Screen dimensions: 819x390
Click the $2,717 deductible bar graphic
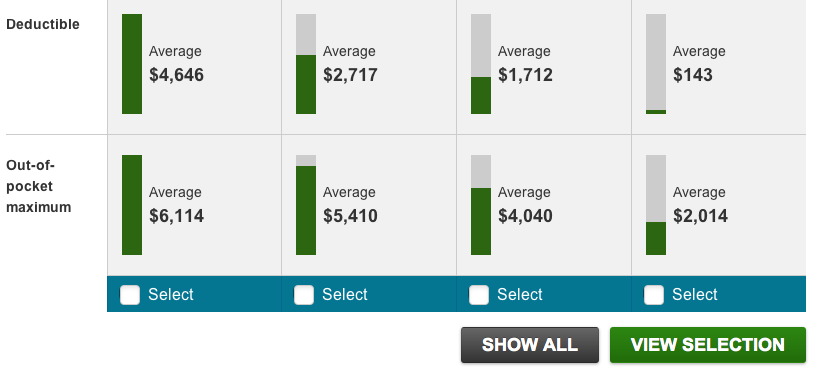pyautogui.click(x=306, y=64)
